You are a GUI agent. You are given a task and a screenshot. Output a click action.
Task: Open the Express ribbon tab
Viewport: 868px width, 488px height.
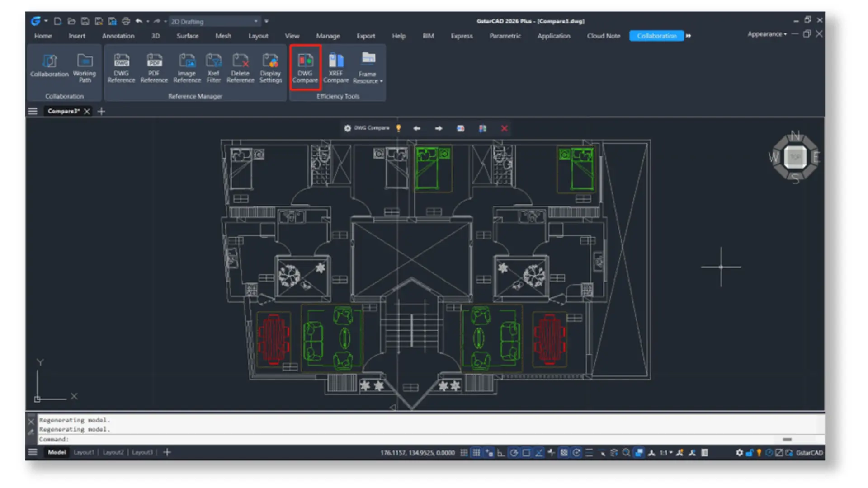click(x=462, y=36)
